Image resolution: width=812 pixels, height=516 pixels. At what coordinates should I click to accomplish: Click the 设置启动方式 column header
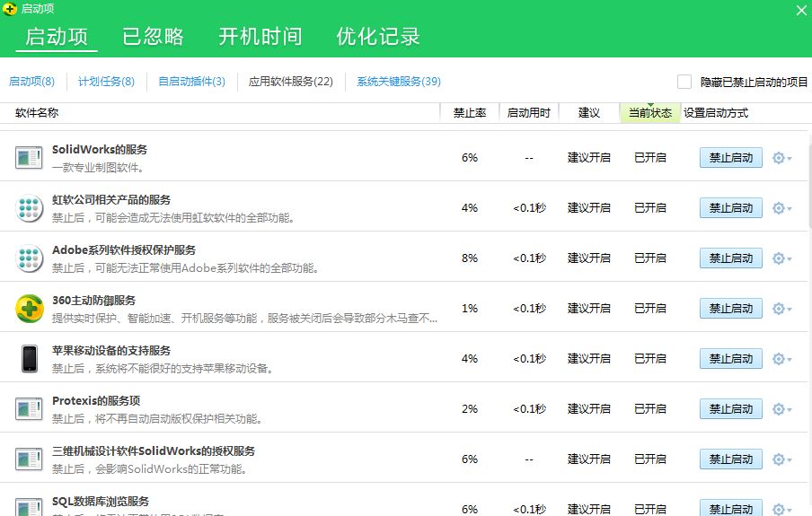[x=716, y=113]
